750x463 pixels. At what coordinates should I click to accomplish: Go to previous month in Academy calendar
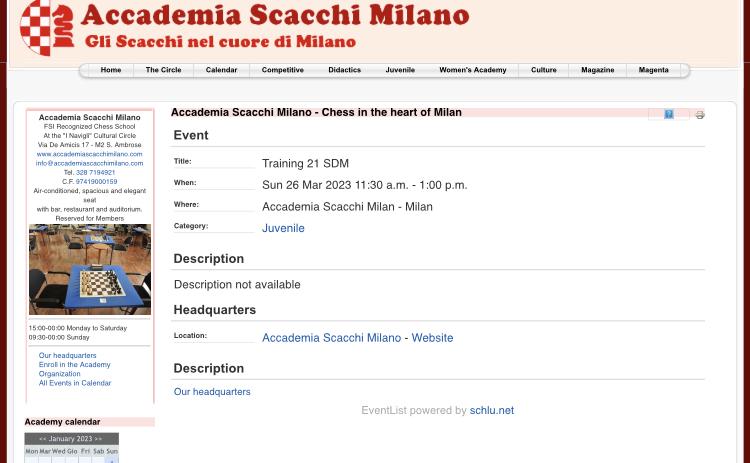[43, 439]
